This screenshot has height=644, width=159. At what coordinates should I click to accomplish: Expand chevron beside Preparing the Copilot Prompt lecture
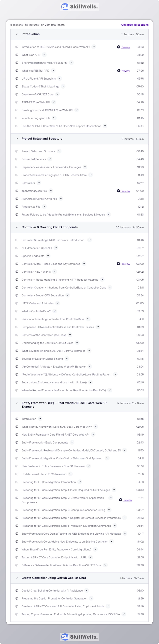coord(91,598)
